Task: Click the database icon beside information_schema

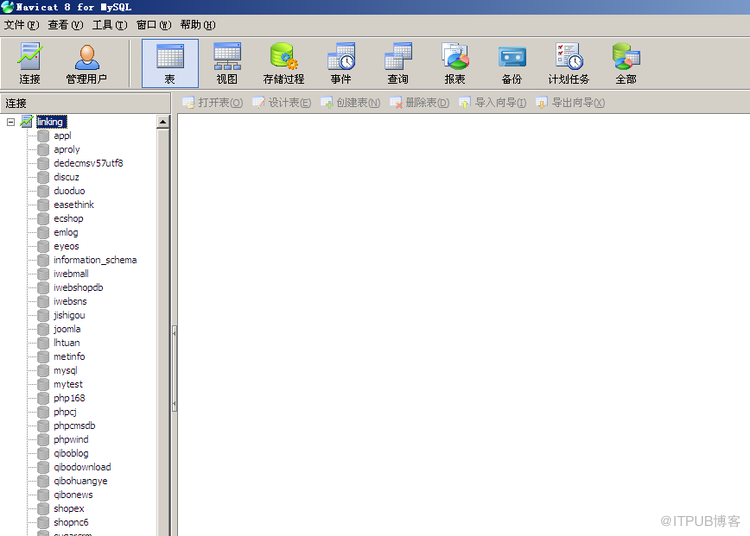Action: click(x=44, y=260)
